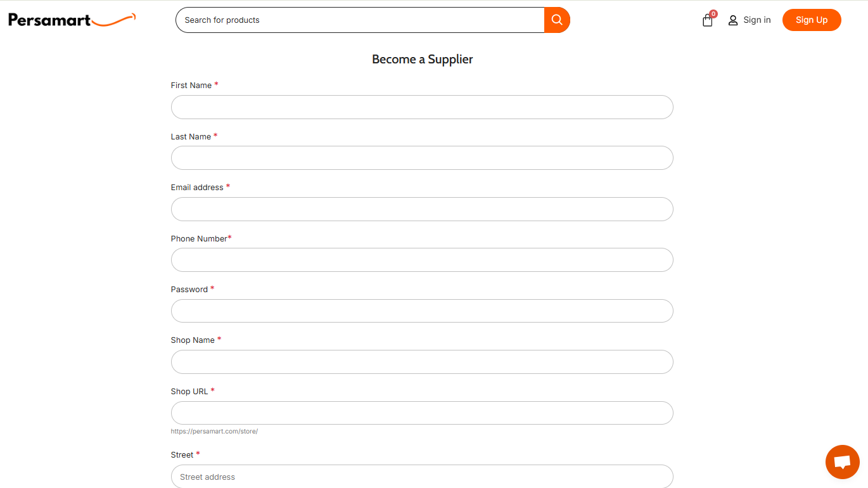The height and width of the screenshot is (488, 868).
Task: Click the Shop URL text field
Action: [422, 413]
